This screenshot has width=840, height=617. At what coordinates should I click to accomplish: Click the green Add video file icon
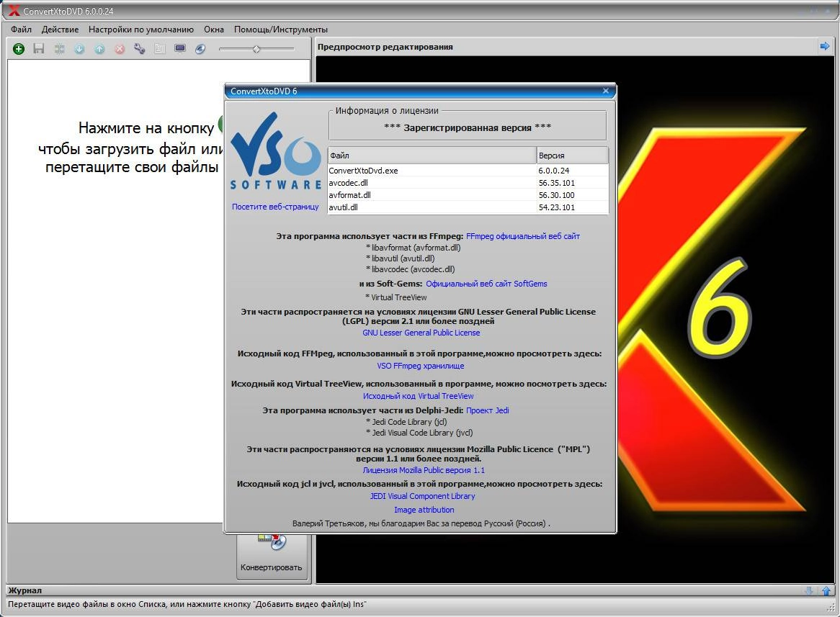tap(19, 49)
